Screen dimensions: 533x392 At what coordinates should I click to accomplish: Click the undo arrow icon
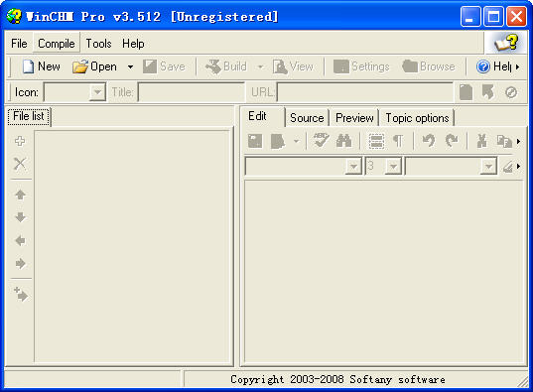point(429,140)
